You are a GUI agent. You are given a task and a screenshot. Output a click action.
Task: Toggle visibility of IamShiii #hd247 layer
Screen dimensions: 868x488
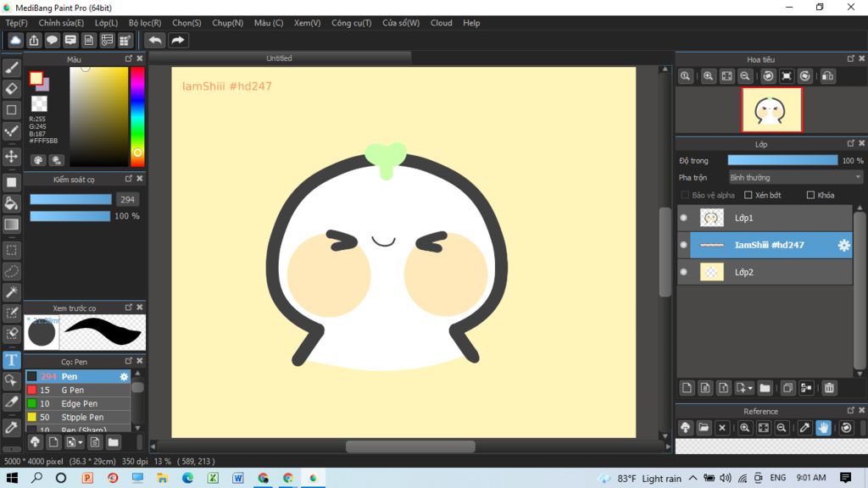pos(684,245)
